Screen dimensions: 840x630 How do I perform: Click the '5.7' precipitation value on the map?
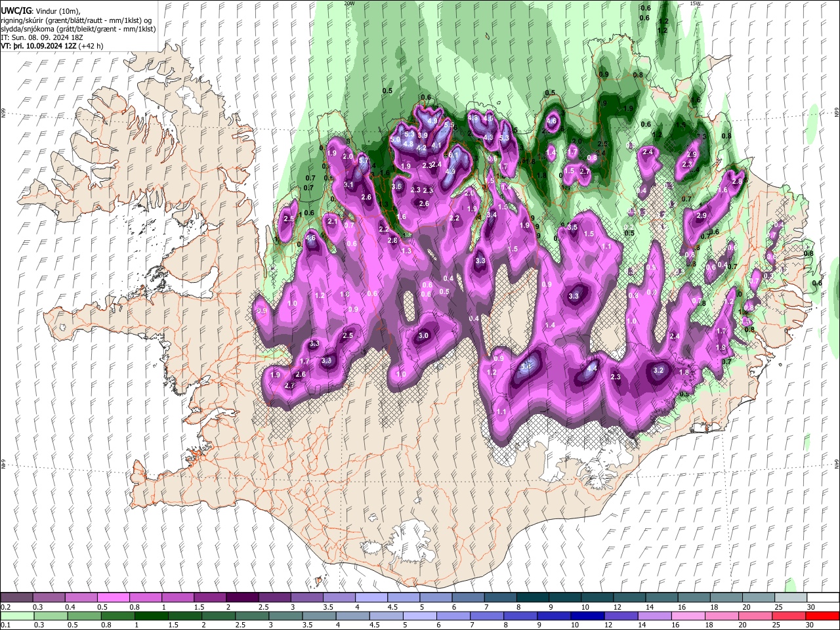pyautogui.click(x=363, y=160)
